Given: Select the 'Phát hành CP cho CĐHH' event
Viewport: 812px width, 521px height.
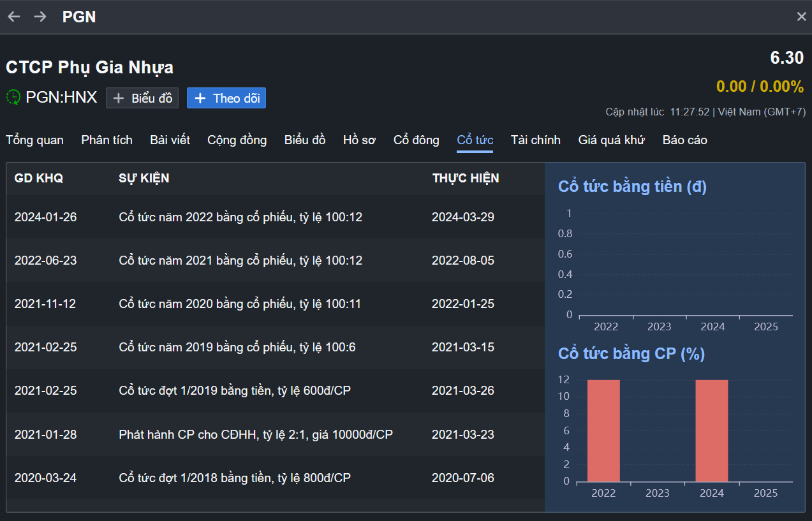Looking at the screenshot, I should tap(256, 434).
